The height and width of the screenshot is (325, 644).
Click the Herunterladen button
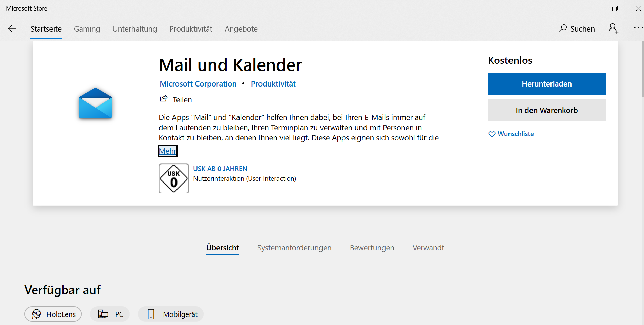(547, 84)
